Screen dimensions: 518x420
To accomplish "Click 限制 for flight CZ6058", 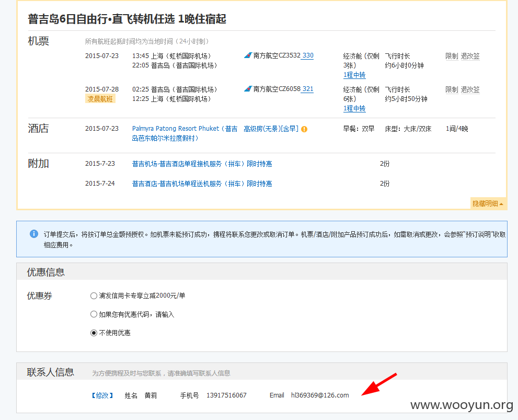I will click(x=452, y=89).
